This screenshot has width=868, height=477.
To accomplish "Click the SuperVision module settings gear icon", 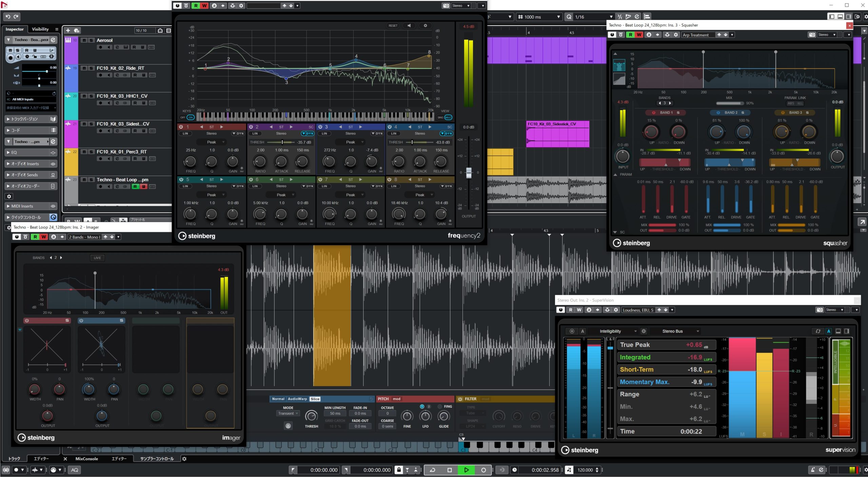I will (644, 331).
